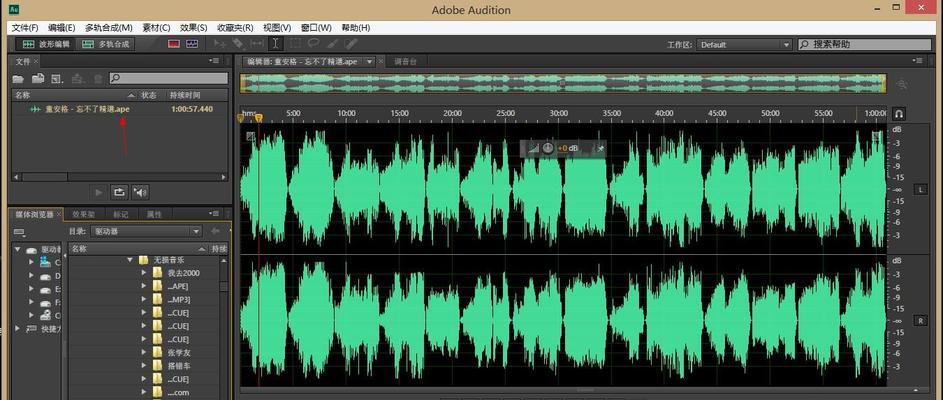Select the Spot Healing Brush tool
943x400 pixels.
pyautogui.click(x=351, y=44)
